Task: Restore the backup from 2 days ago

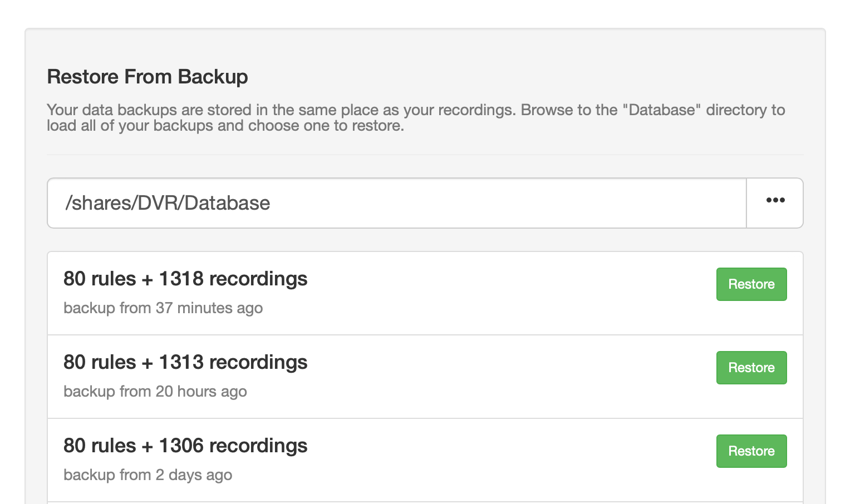Action: pyautogui.click(x=751, y=451)
